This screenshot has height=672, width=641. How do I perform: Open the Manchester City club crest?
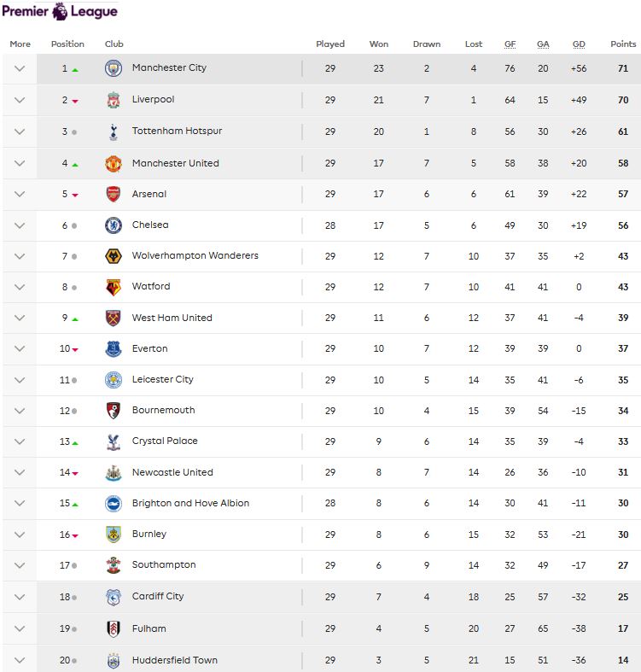pos(114,68)
